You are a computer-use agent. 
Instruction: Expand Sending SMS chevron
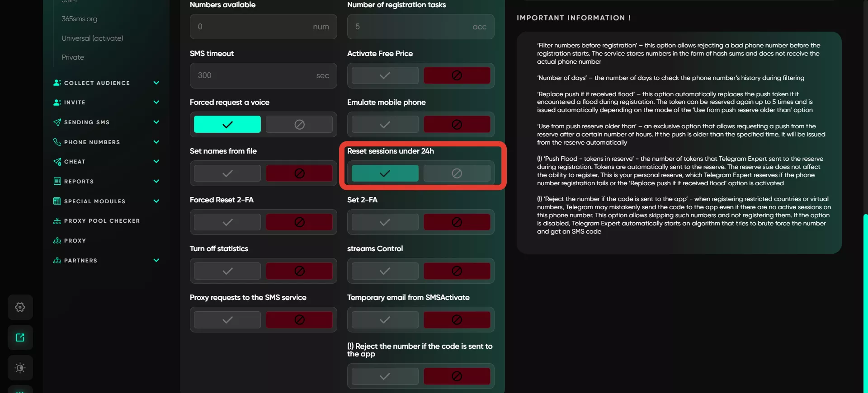[x=156, y=122]
